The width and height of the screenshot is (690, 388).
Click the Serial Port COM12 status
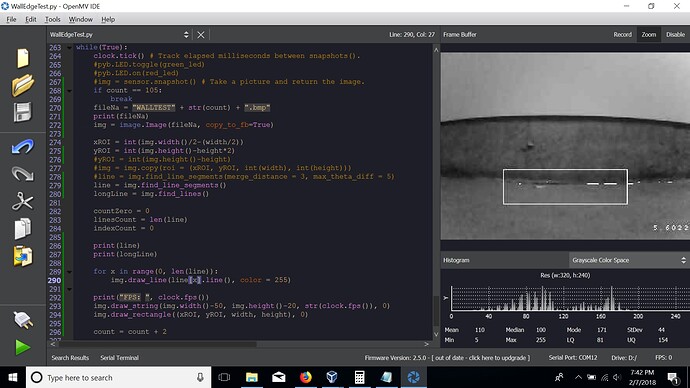pyautogui.click(x=573, y=358)
